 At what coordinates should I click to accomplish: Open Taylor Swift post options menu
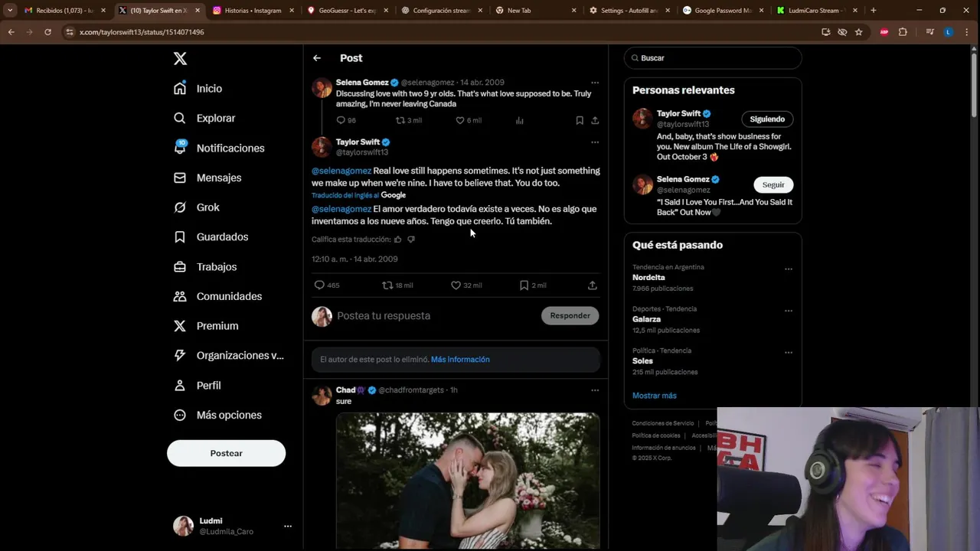pyautogui.click(x=595, y=142)
